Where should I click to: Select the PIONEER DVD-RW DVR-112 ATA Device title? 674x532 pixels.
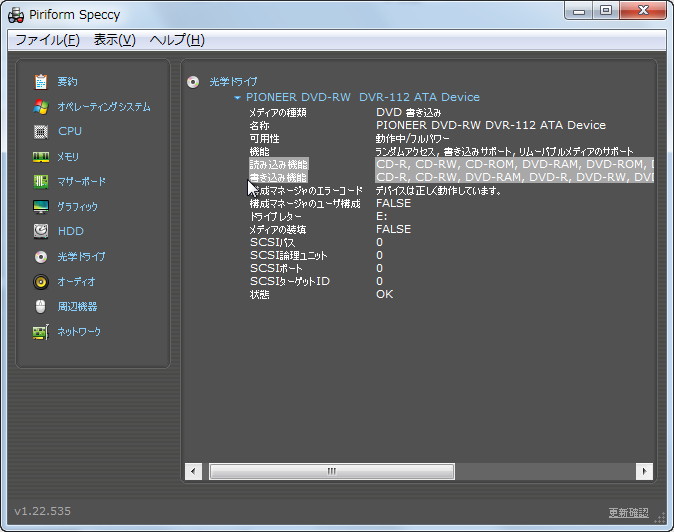(363, 97)
